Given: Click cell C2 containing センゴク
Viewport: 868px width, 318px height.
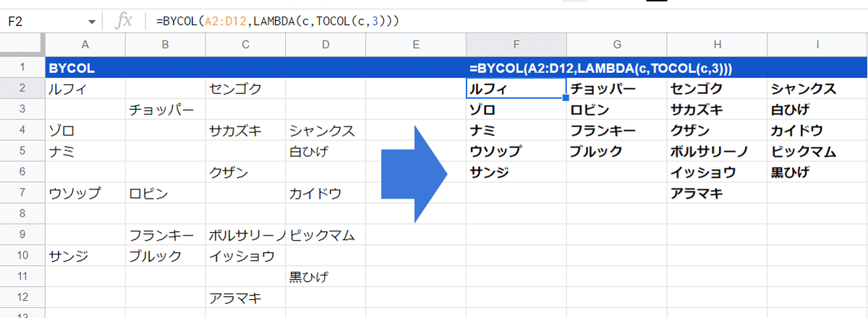Looking at the screenshot, I should click(245, 90).
